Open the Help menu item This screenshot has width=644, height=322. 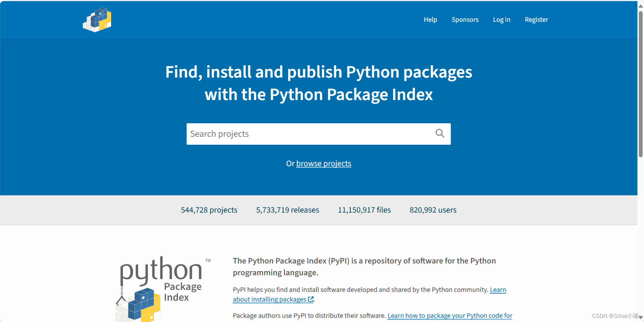pos(430,20)
